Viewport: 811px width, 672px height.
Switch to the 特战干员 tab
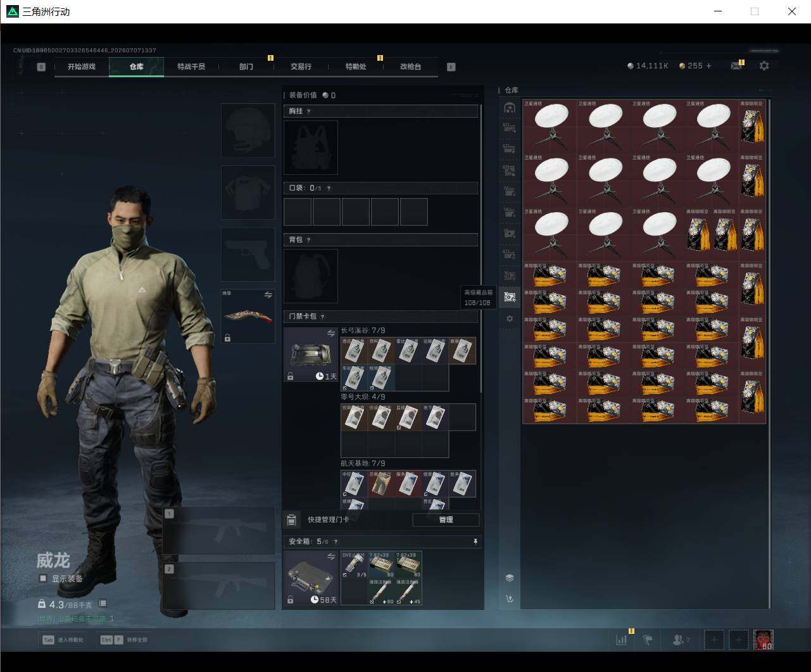(191, 67)
